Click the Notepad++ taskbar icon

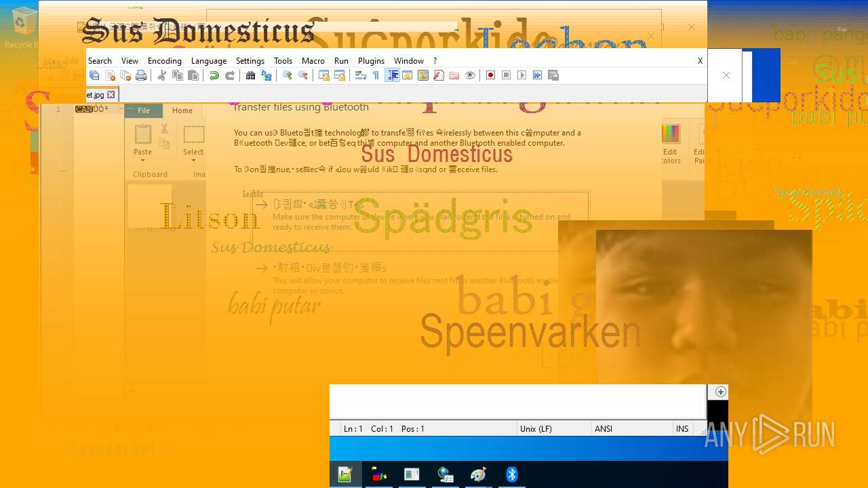pos(345,474)
